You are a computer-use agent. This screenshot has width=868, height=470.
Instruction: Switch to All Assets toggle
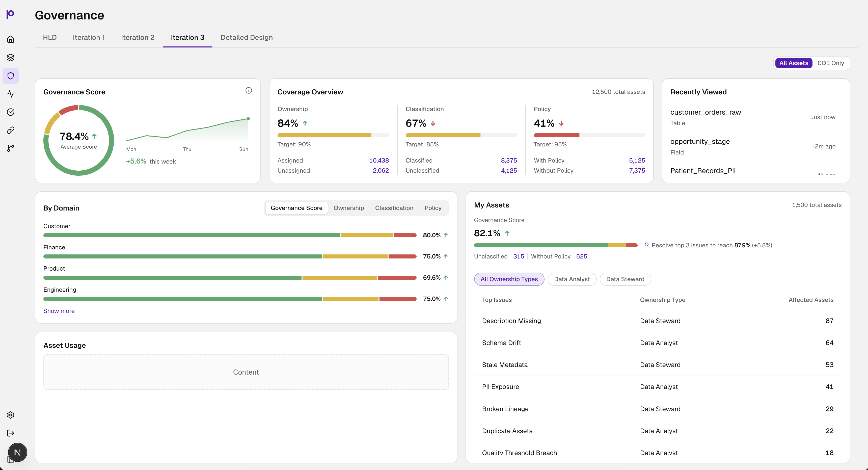pyautogui.click(x=794, y=63)
